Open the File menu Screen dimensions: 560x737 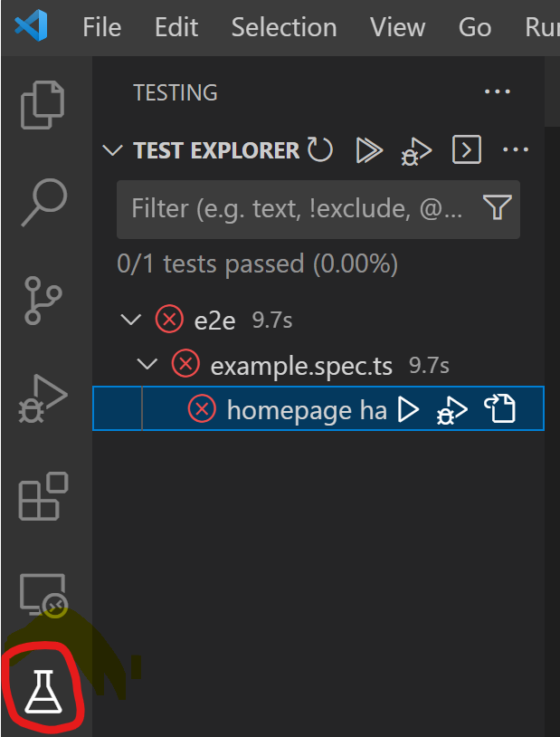pos(102,27)
